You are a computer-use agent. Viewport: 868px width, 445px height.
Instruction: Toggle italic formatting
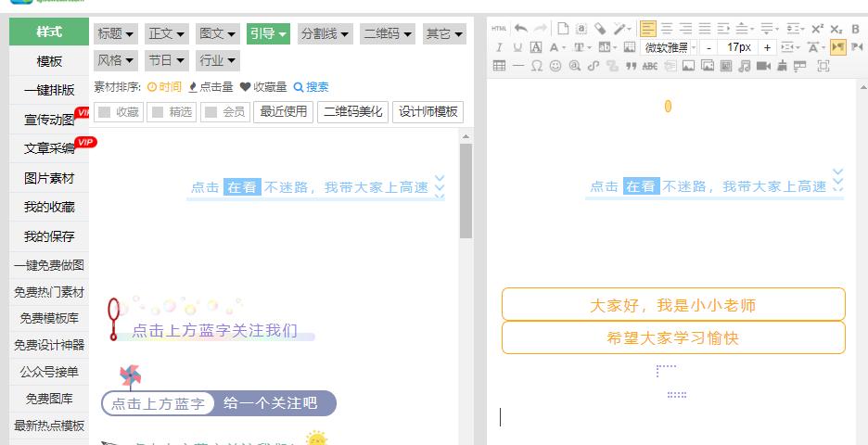(499, 47)
